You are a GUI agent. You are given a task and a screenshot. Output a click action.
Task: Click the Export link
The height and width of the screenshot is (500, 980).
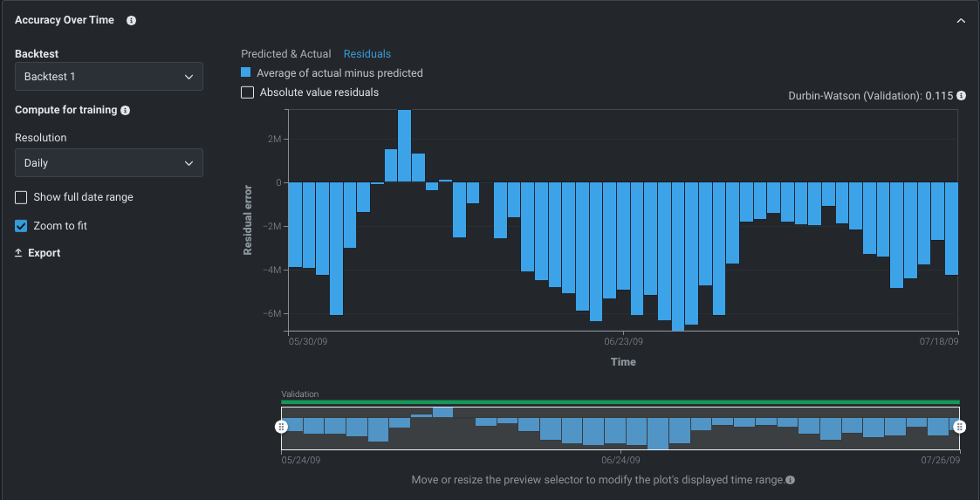[x=45, y=253]
